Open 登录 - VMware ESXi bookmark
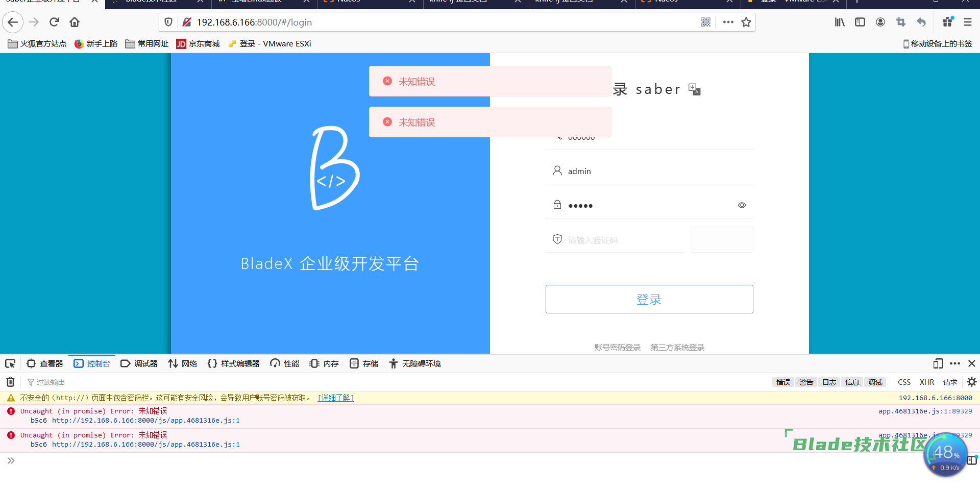Viewport: 980px width, 491px height. click(269, 44)
